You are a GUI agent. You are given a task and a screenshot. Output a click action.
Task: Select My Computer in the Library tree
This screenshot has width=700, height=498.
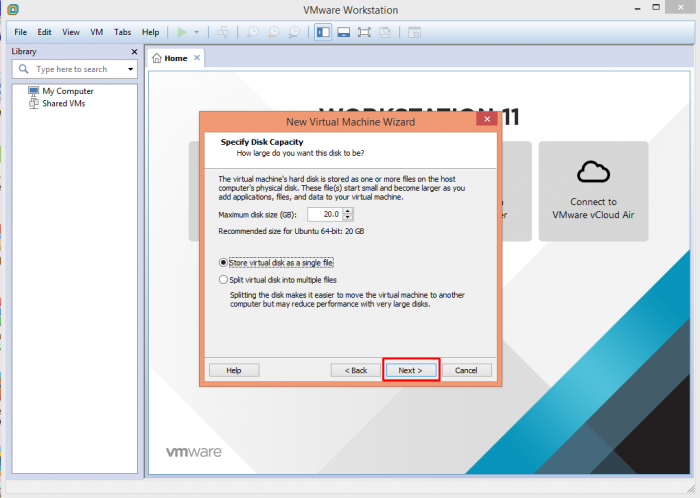(61, 91)
